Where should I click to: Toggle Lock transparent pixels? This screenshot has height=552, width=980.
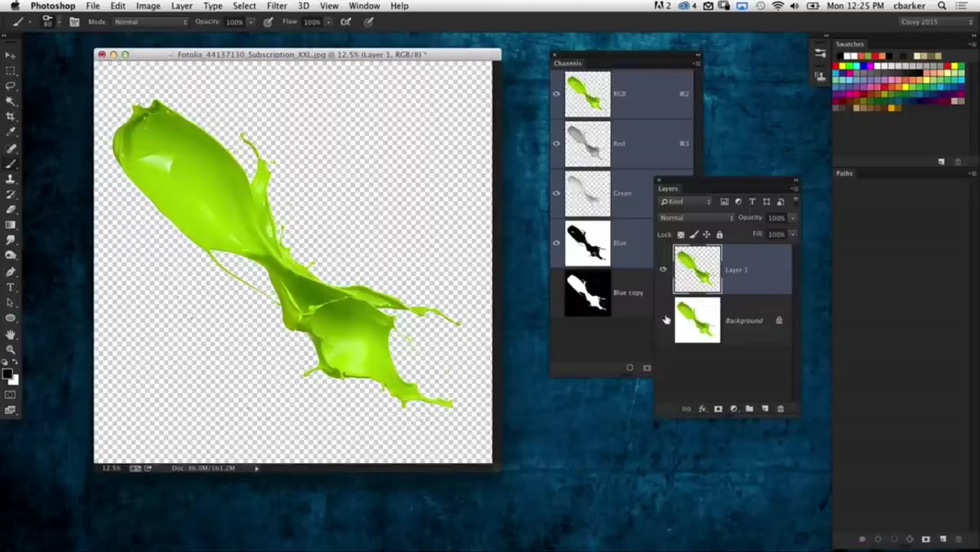click(x=681, y=234)
